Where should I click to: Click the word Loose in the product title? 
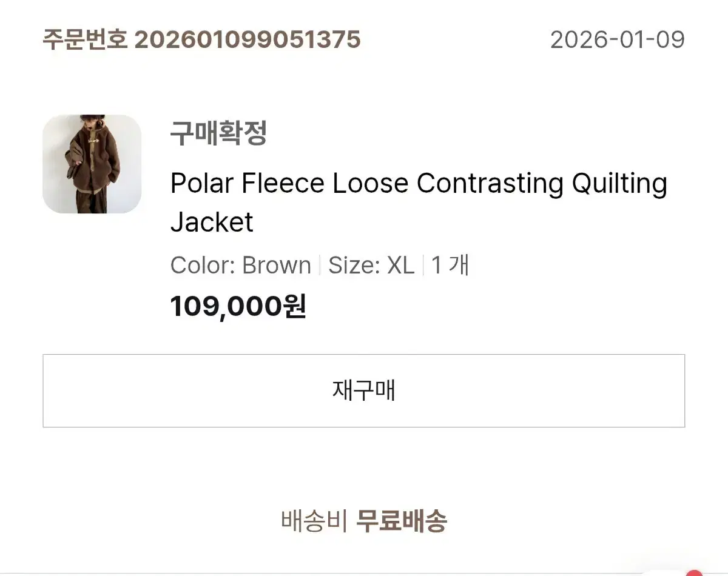coord(370,183)
